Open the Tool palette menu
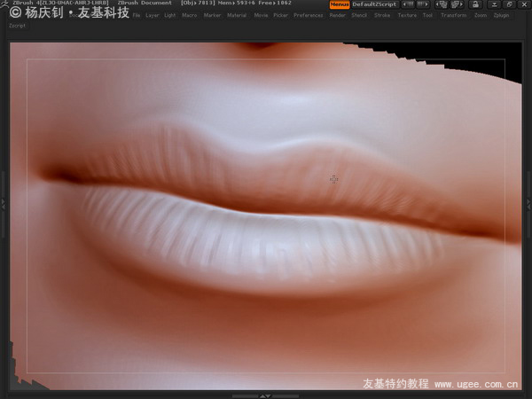 point(427,15)
